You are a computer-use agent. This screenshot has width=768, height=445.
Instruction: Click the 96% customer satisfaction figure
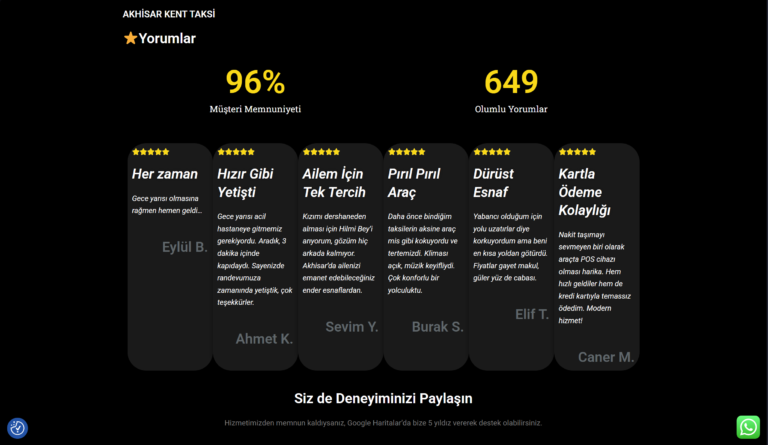(255, 82)
